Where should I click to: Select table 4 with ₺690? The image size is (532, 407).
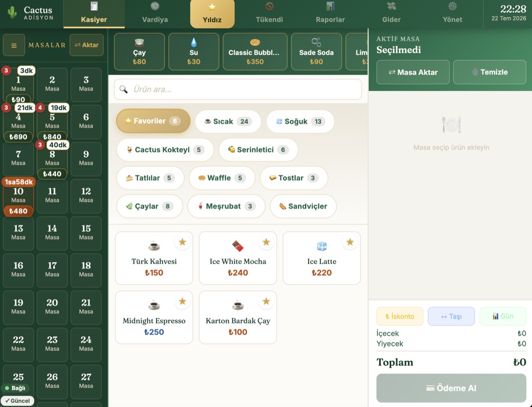(x=18, y=122)
